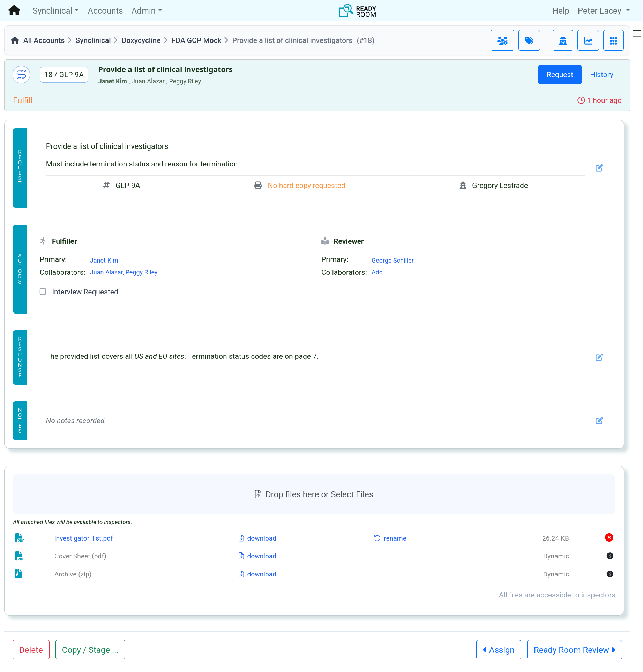Open the tags icon button
The height and width of the screenshot is (672, 643).
pos(529,40)
